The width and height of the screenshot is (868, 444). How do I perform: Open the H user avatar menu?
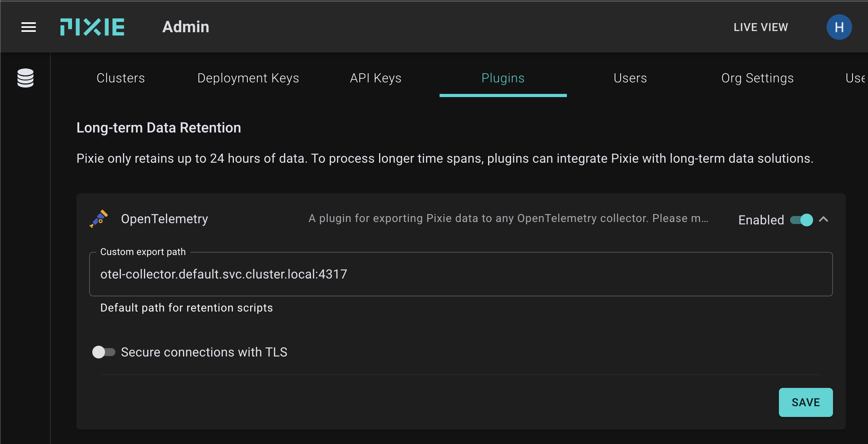click(839, 27)
